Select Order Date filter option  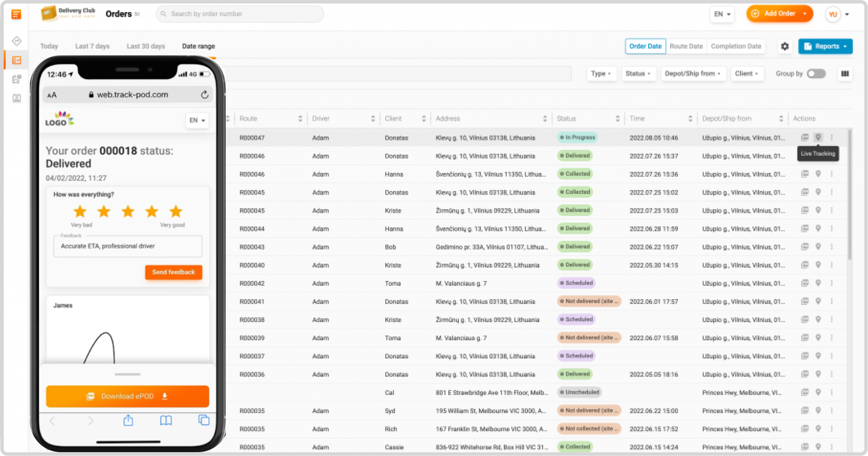645,46
